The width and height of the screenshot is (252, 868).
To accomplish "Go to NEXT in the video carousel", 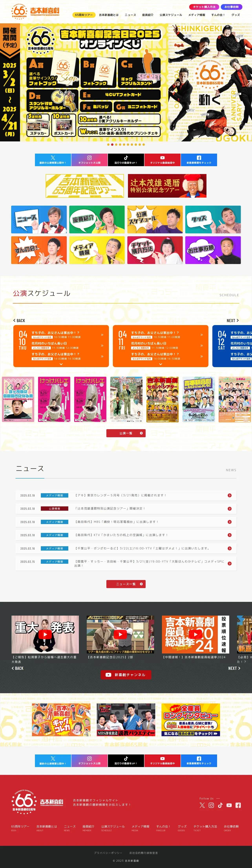I will pyautogui.click(x=234, y=668).
